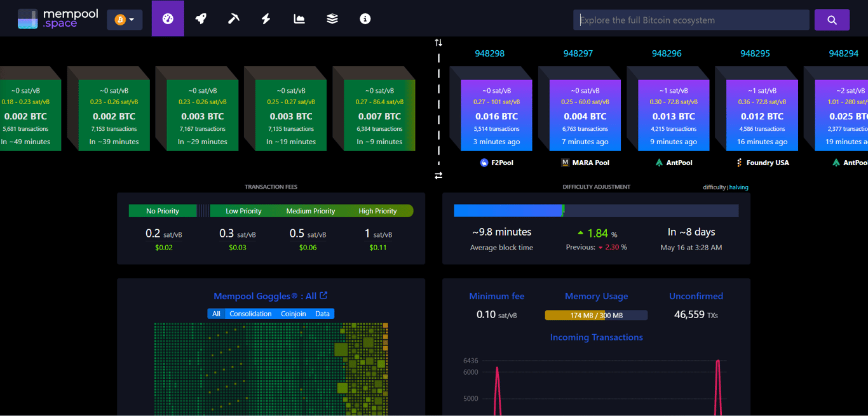Click the 0.10 sat/vB minimum fee value
Screen dimensions: 868x416
[x=496, y=314]
